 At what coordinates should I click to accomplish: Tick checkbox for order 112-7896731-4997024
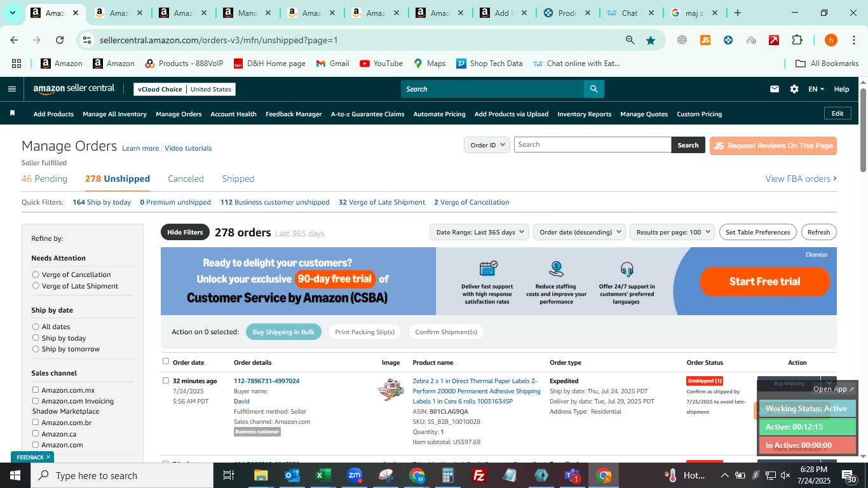click(166, 381)
